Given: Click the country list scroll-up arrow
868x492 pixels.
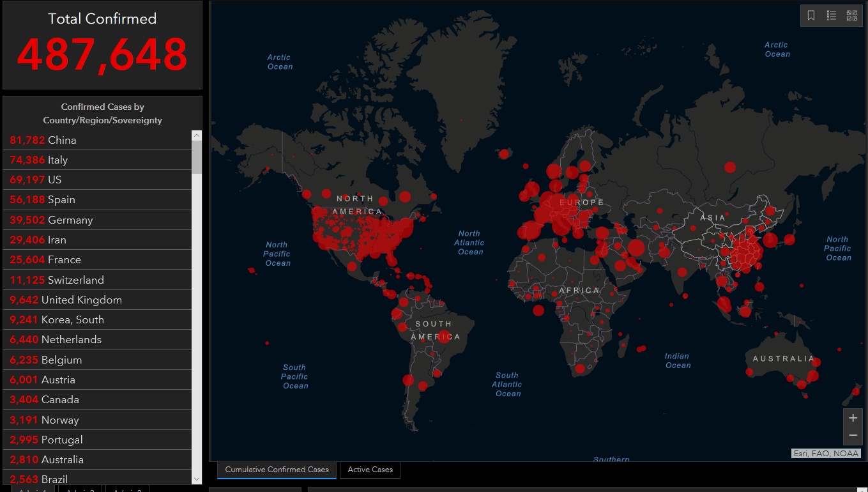Looking at the screenshot, I should 197,135.
